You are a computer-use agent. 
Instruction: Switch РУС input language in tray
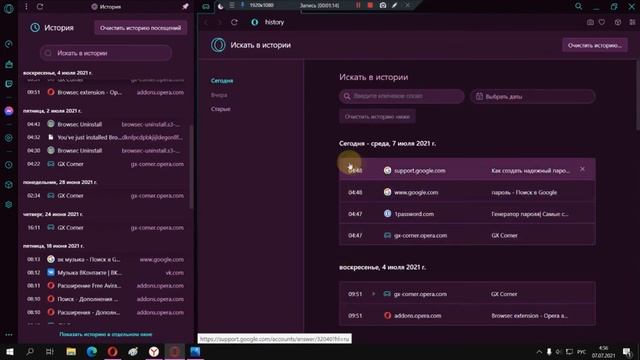[x=582, y=351]
